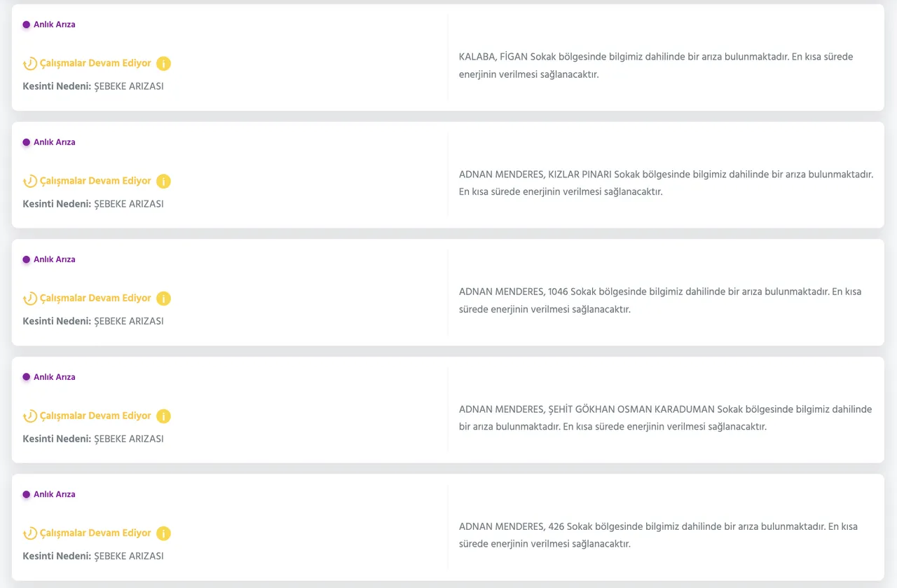
Task: Click the clock progress icon in the KALABA, FİGAN card
Action: [x=30, y=64]
